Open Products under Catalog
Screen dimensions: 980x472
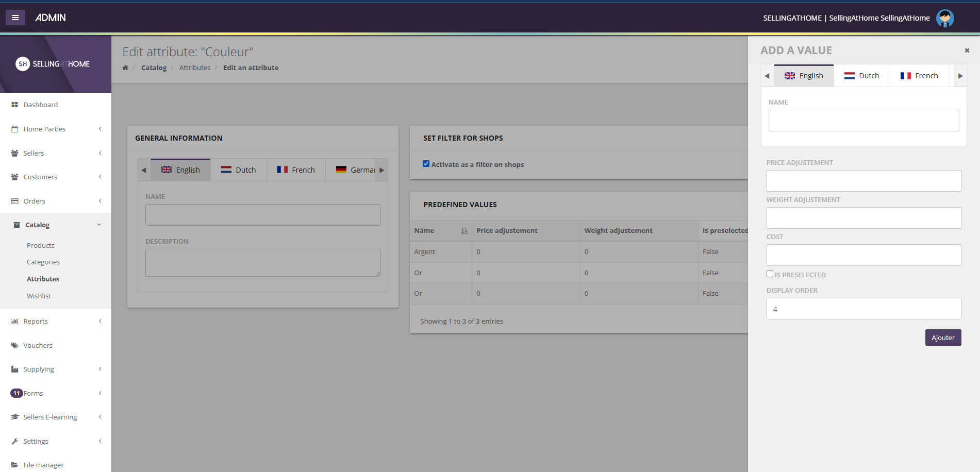pos(41,245)
